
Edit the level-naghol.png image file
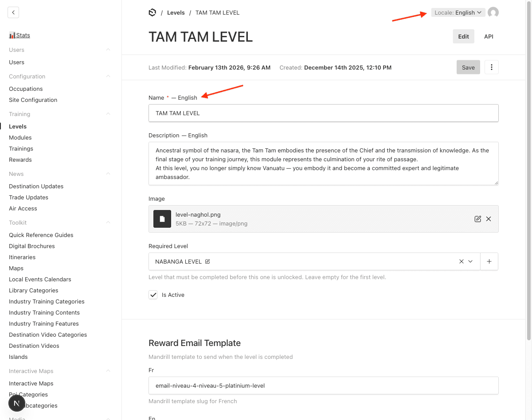pos(477,219)
